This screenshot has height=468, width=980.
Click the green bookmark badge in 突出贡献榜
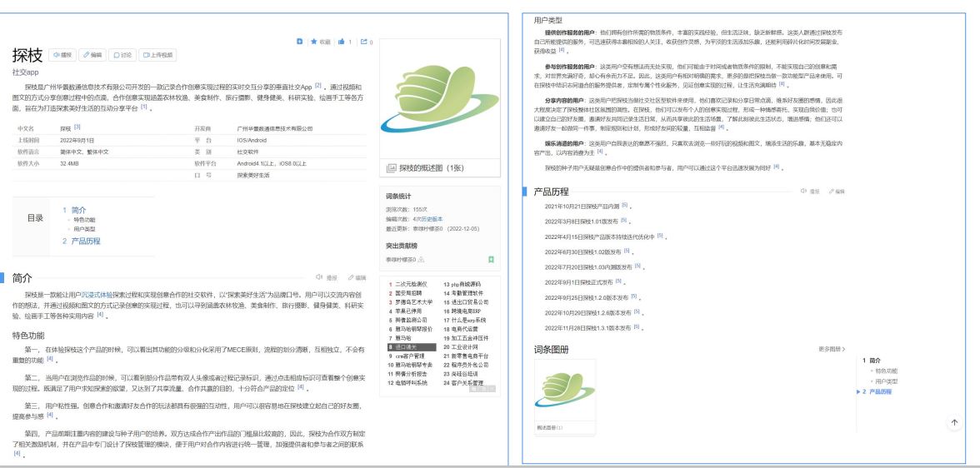[492, 259]
